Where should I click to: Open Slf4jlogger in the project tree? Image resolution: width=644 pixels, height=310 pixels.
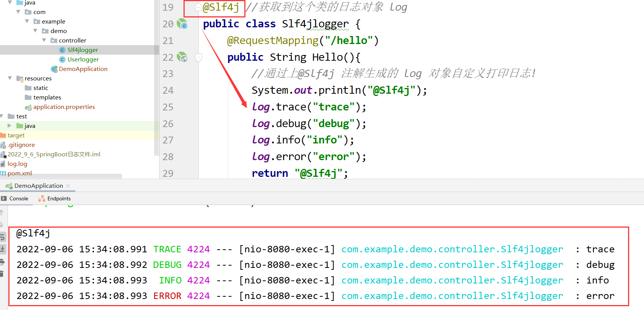pyautogui.click(x=83, y=50)
